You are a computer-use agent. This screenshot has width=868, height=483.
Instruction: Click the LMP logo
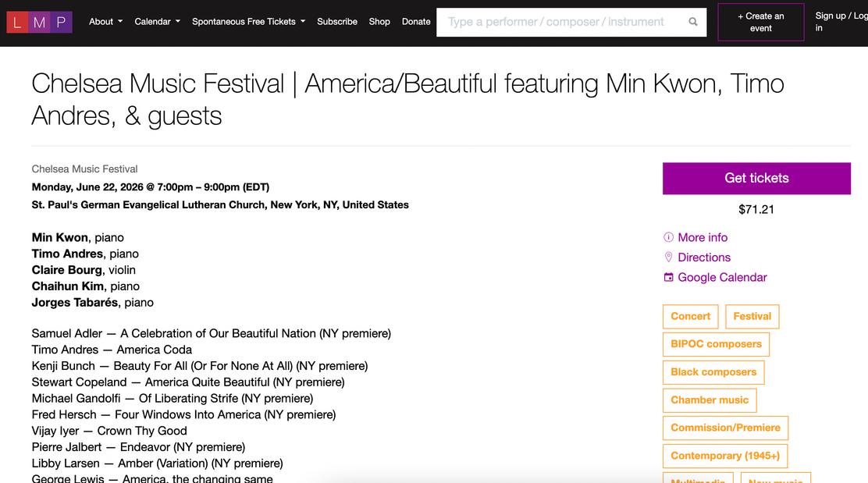point(39,22)
